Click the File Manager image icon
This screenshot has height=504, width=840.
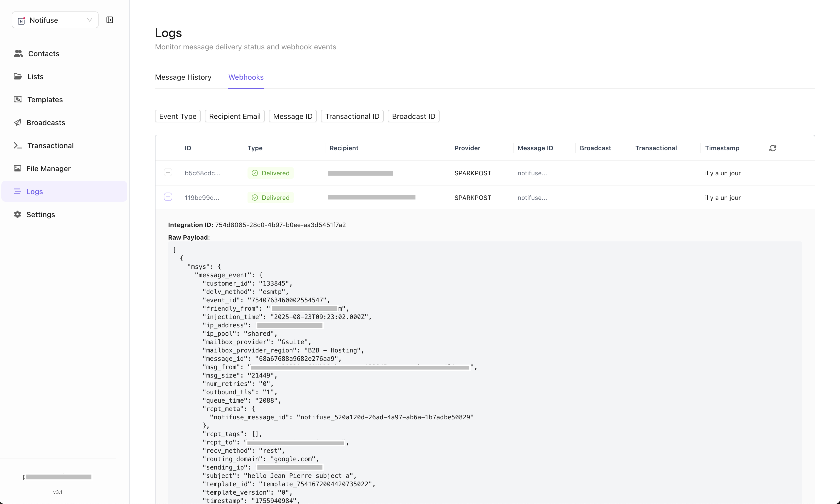[x=17, y=169]
